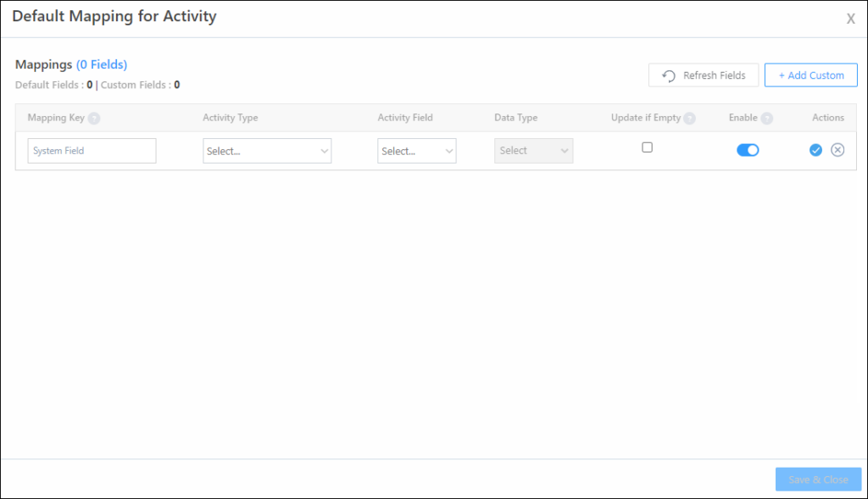Open the help tooltip beside Mapping Key
This screenshot has width=868, height=499.
[x=92, y=118]
